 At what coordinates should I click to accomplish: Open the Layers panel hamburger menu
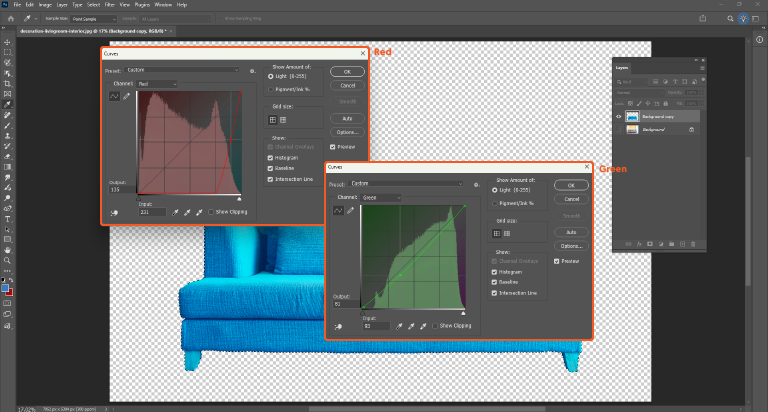(x=702, y=68)
